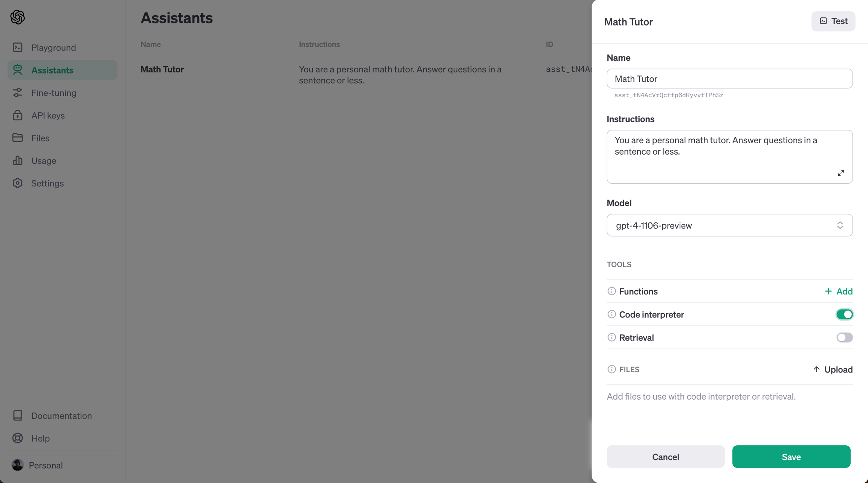Go to Fine-tuning section

[53, 93]
